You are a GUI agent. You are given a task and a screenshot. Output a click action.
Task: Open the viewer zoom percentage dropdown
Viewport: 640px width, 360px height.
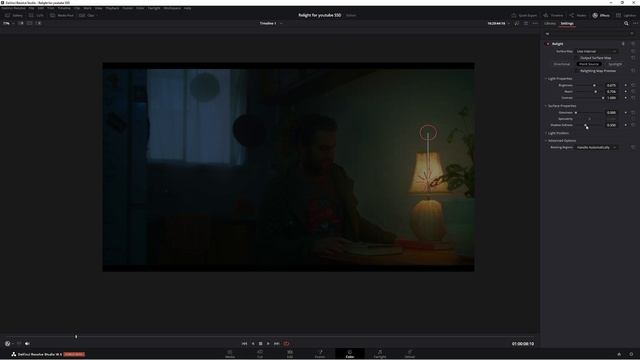tap(8, 23)
